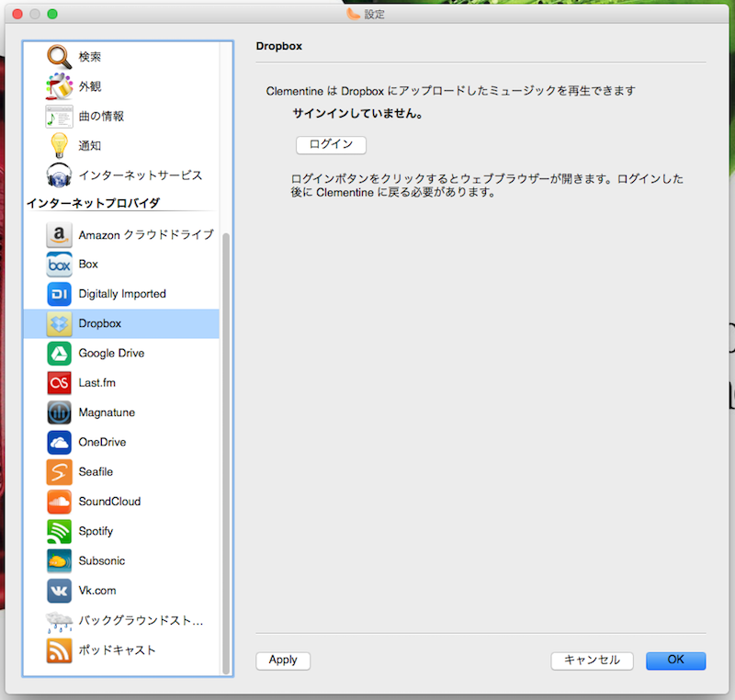
Task: Click the SoundCloud icon
Action: pyautogui.click(x=59, y=502)
